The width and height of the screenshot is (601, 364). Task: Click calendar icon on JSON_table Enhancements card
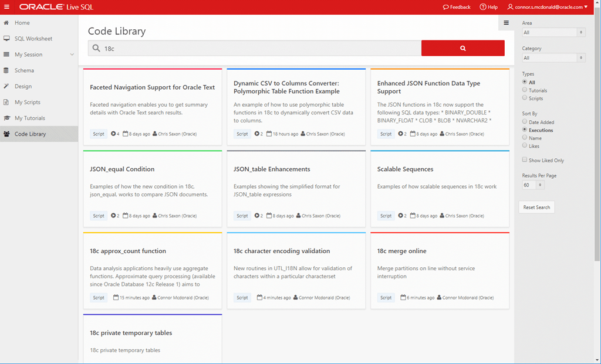point(269,216)
